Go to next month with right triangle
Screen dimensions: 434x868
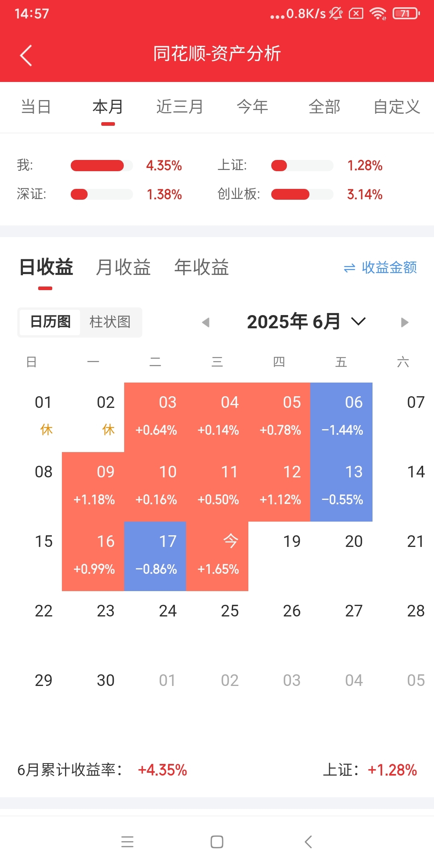(x=405, y=322)
